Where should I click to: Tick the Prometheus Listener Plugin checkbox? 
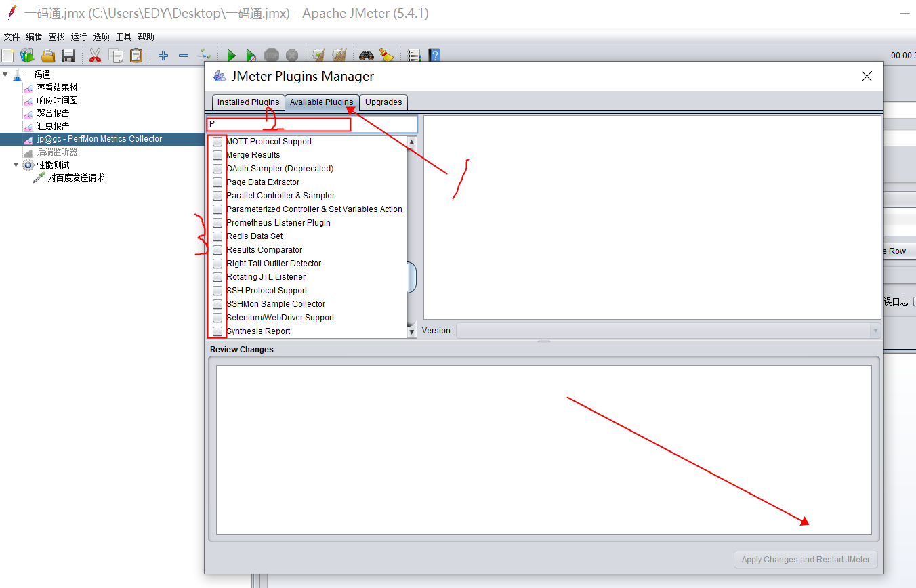(217, 223)
